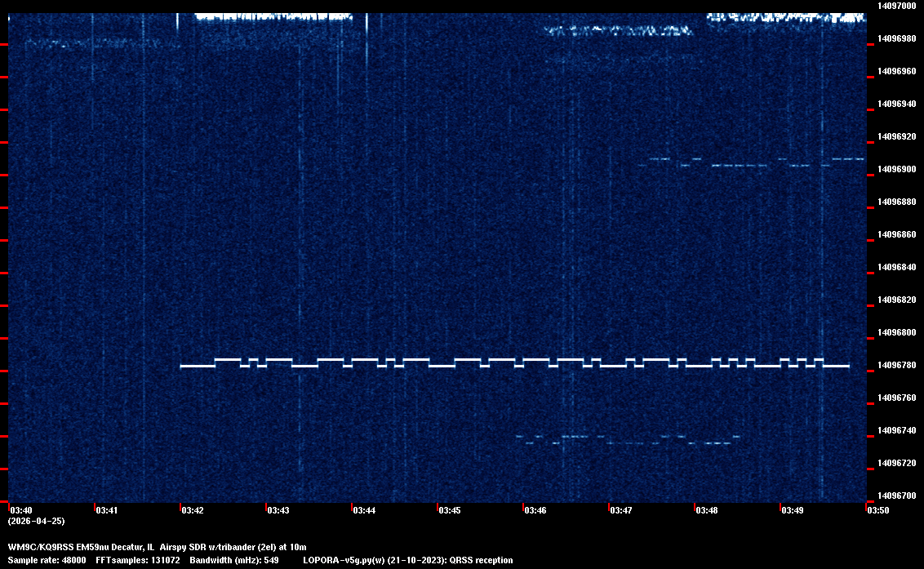Click the 14096880 frequency label
924x569 pixels.
tap(896, 202)
